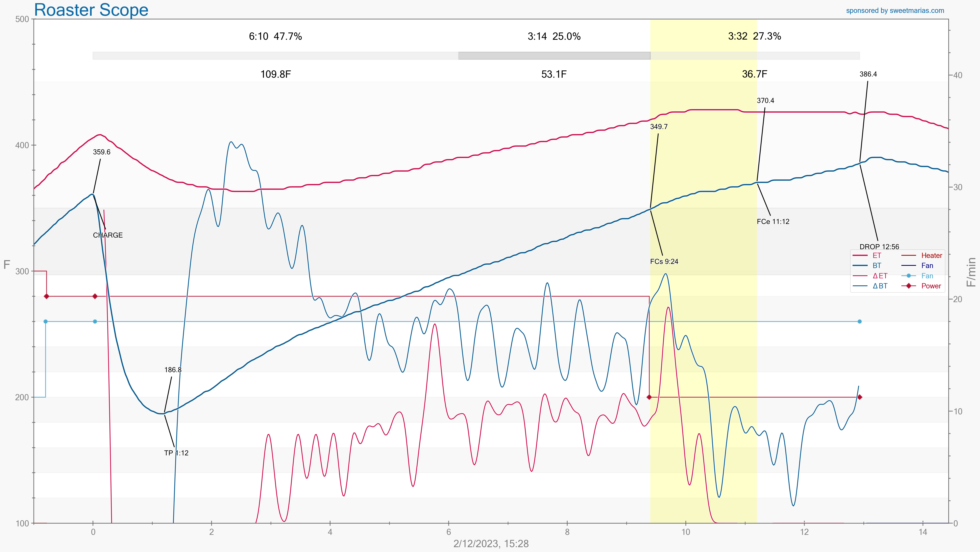Click the 386.4 drop temperature label

pos(868,74)
